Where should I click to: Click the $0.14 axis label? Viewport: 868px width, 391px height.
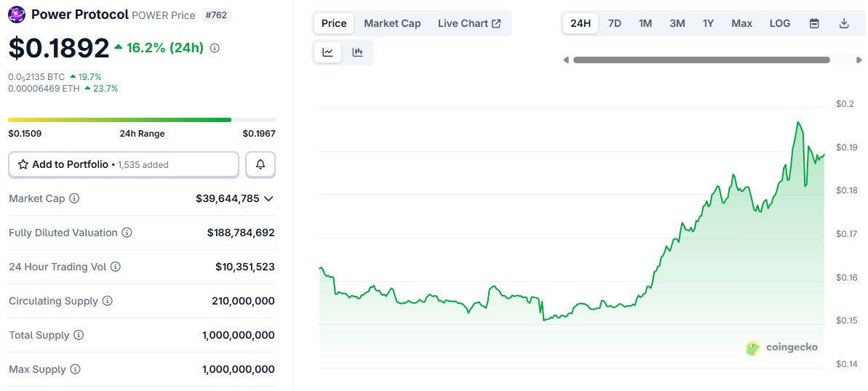coord(847,363)
